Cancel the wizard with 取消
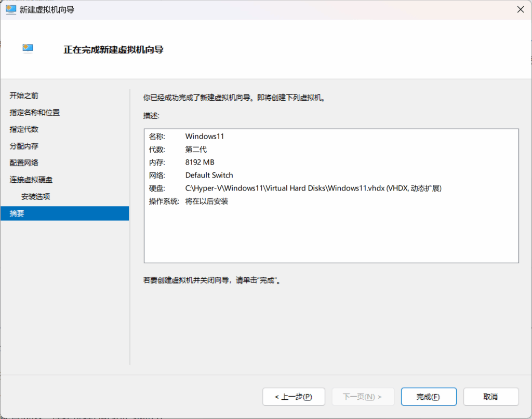532x419 pixels. 490,397
